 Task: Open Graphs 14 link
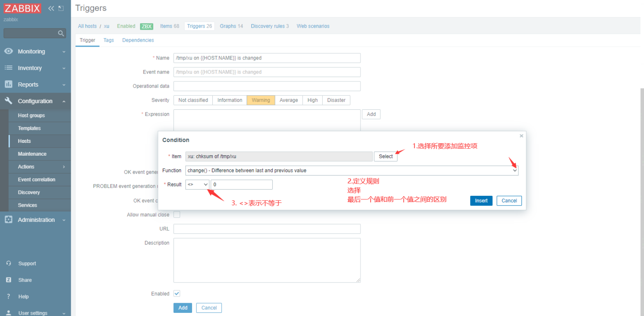pos(231,26)
